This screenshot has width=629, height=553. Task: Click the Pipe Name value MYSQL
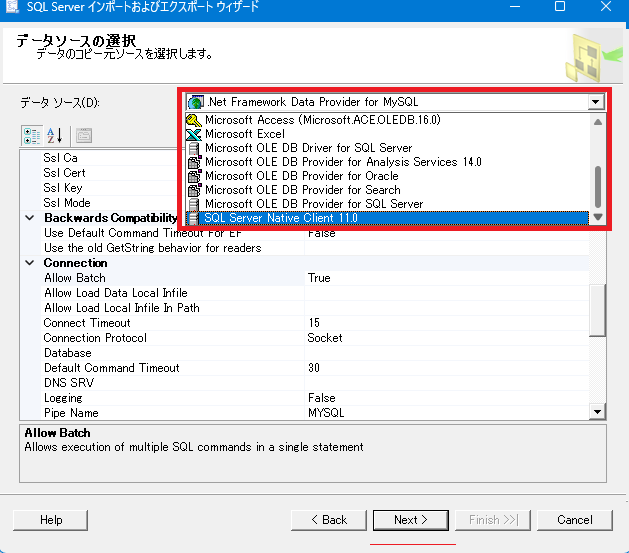326,413
